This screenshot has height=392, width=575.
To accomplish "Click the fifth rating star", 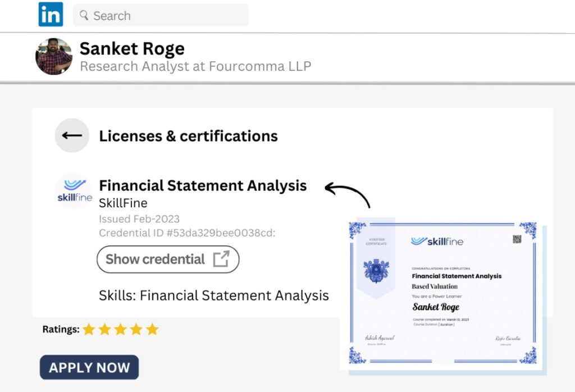I will click(x=152, y=330).
